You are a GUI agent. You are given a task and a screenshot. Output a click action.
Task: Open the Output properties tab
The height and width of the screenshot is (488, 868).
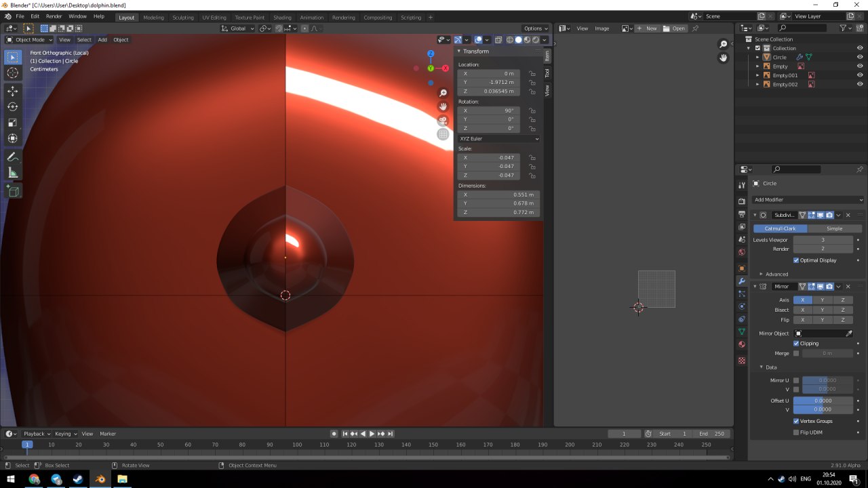742,214
